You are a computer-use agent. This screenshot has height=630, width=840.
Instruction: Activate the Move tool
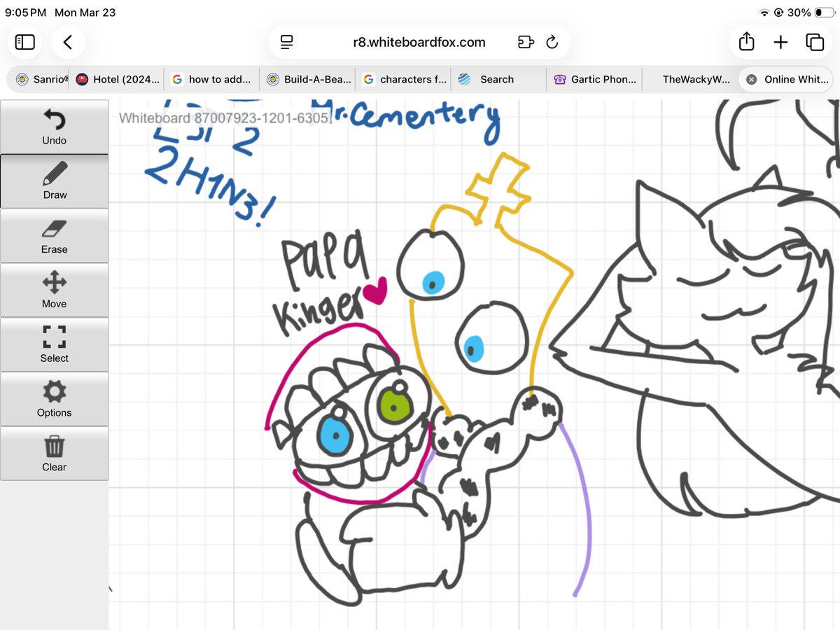pos(55,290)
